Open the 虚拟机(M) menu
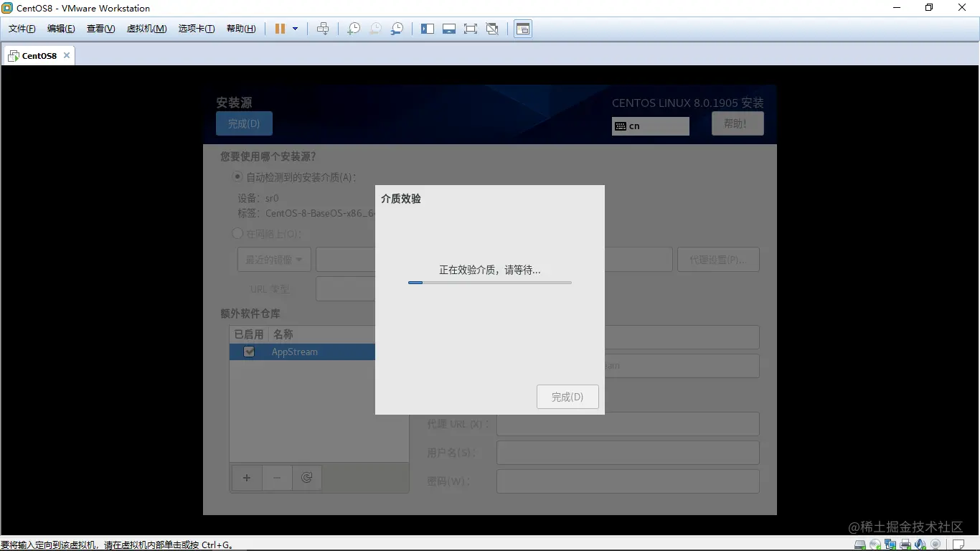 coord(146,29)
